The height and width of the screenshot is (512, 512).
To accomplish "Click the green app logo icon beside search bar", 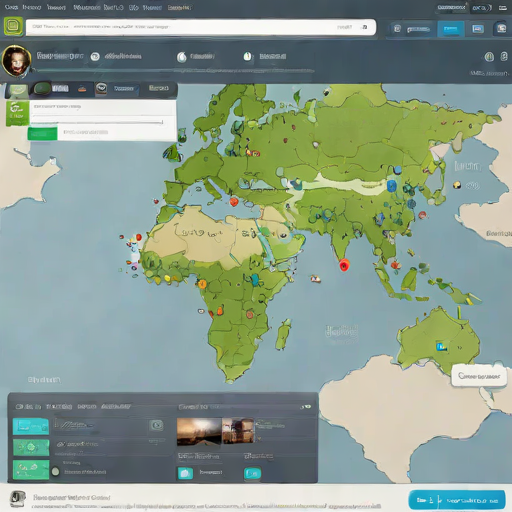I will (x=13, y=26).
